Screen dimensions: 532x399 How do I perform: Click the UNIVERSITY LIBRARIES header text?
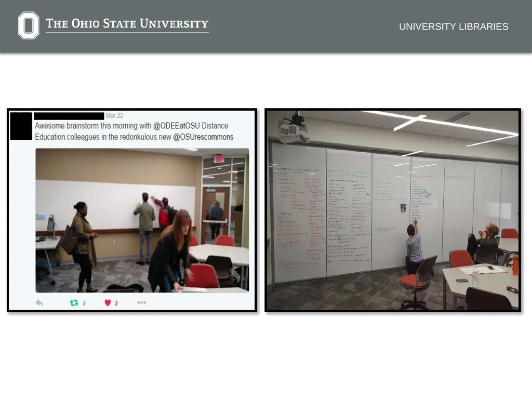coord(454,26)
